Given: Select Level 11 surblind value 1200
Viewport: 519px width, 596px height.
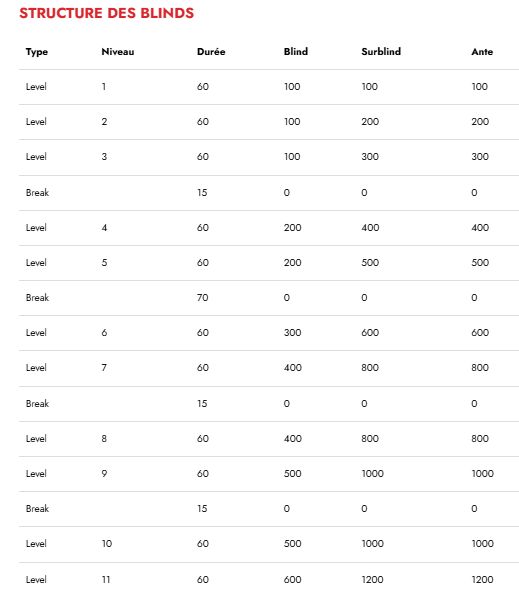Looking at the screenshot, I should (x=372, y=580).
